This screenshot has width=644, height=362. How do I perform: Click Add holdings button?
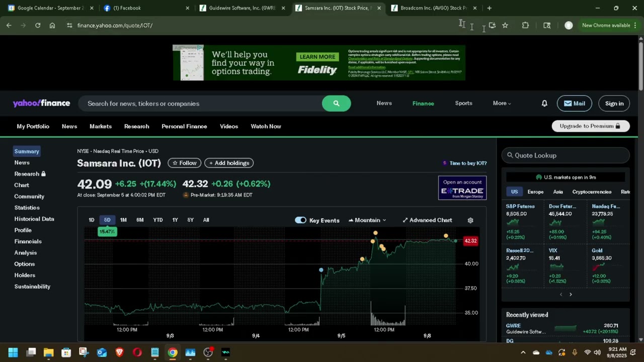click(229, 163)
